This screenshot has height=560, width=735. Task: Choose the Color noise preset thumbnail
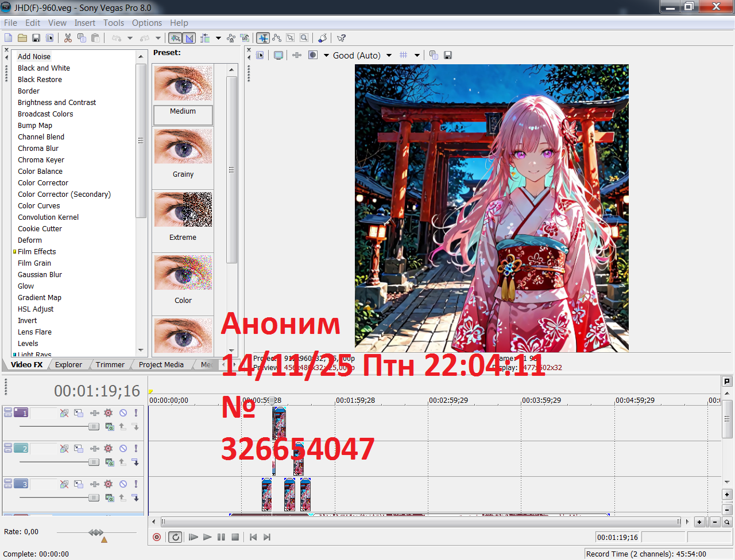pyautogui.click(x=183, y=273)
